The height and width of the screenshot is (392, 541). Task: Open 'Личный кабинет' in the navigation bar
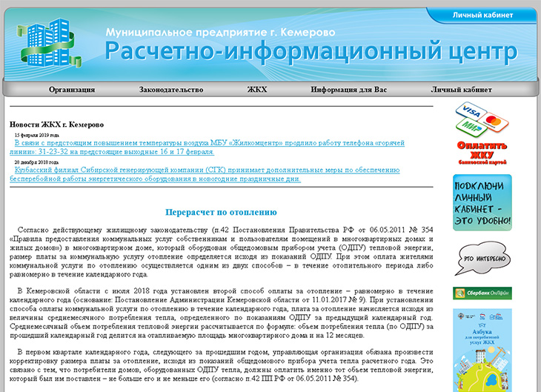[461, 90]
